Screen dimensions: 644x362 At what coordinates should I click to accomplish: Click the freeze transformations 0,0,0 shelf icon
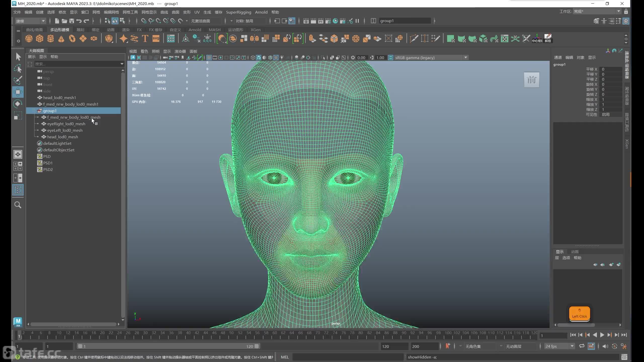point(207,39)
